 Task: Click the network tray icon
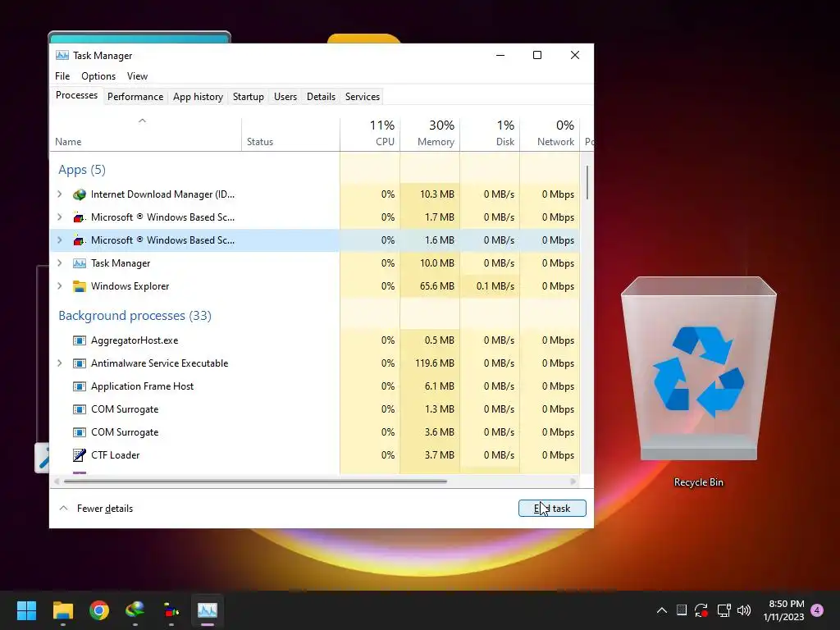coord(724,610)
